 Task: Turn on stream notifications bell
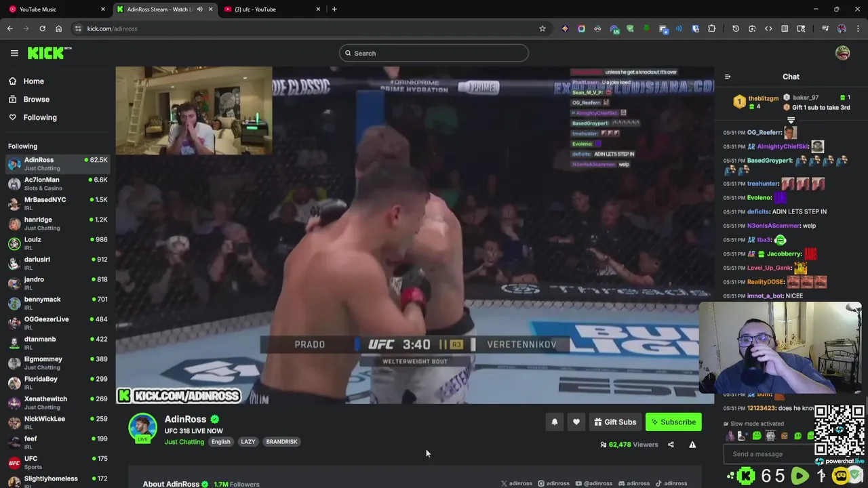555,422
